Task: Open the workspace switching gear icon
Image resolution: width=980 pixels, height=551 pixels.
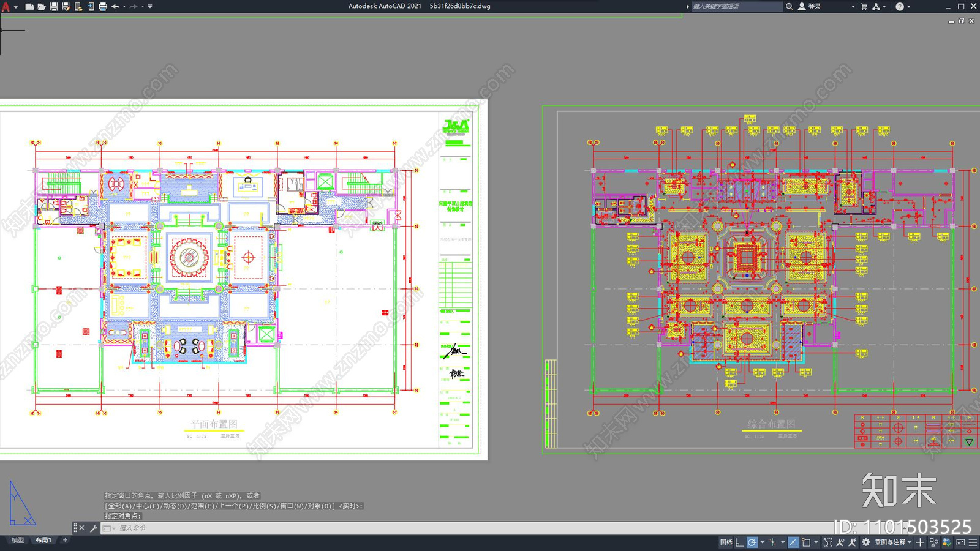Action: (865, 542)
